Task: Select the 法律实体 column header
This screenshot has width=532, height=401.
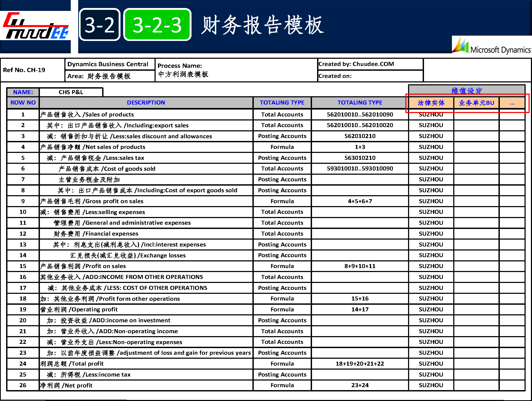Action: coord(431,103)
